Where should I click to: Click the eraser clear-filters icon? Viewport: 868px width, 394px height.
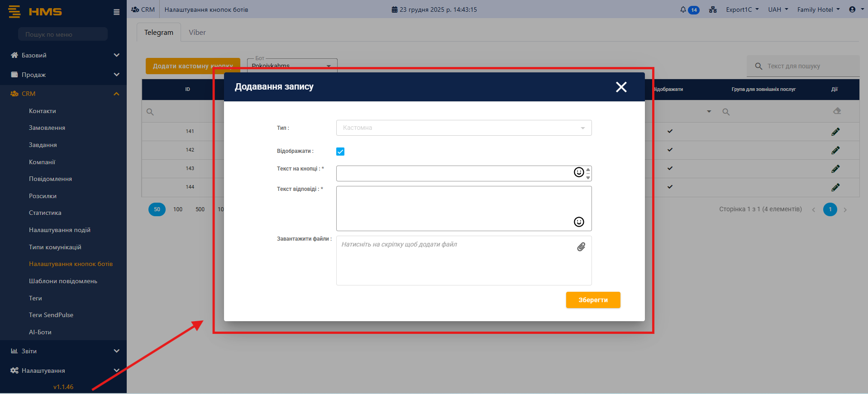(837, 111)
